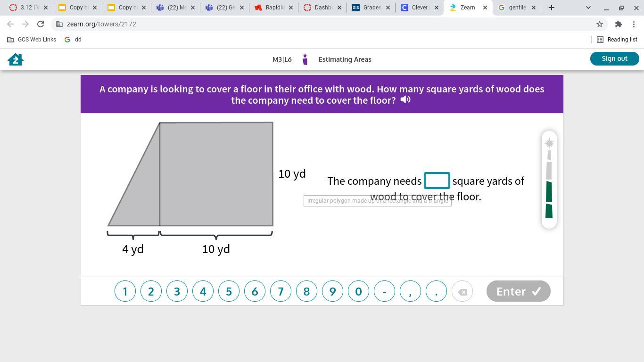This screenshot has width=644, height=362.
Task: Click the 10 yd label beside the rectangle
Action: tap(292, 174)
